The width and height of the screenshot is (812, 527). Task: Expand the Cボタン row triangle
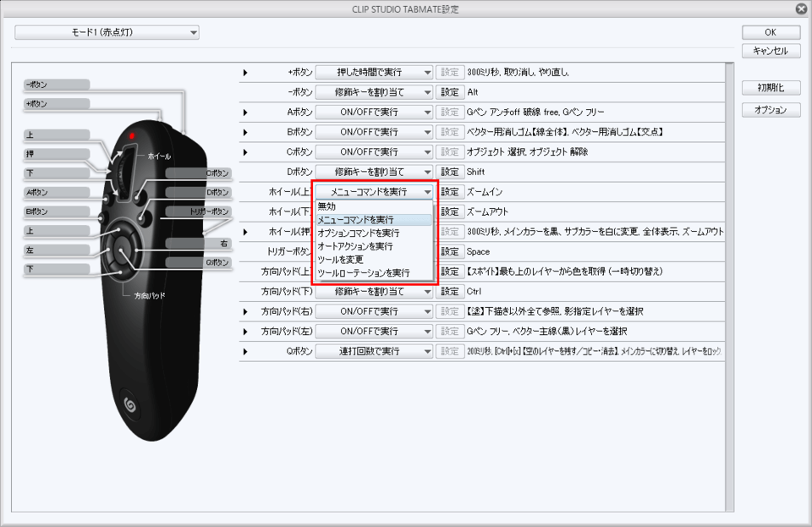245,152
